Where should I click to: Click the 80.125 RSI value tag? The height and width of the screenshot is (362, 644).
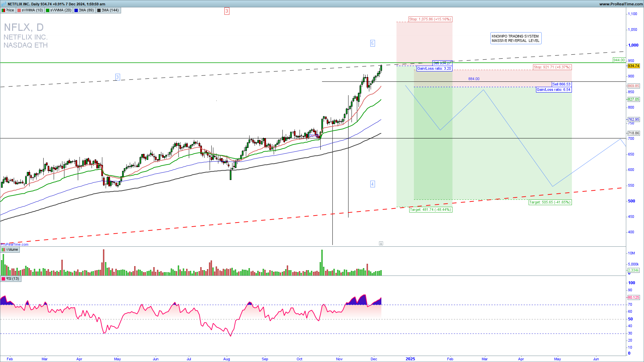coord(634,297)
